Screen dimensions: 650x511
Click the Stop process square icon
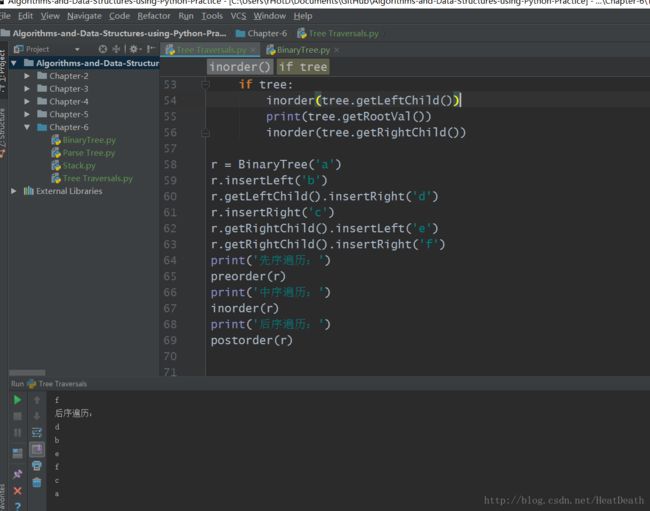[x=17, y=416]
